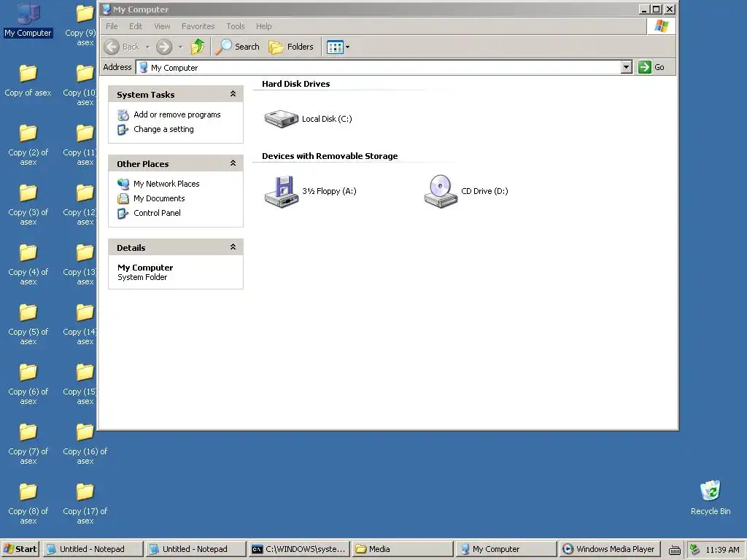Select the Copy (7) of asex folder

[x=28, y=444]
